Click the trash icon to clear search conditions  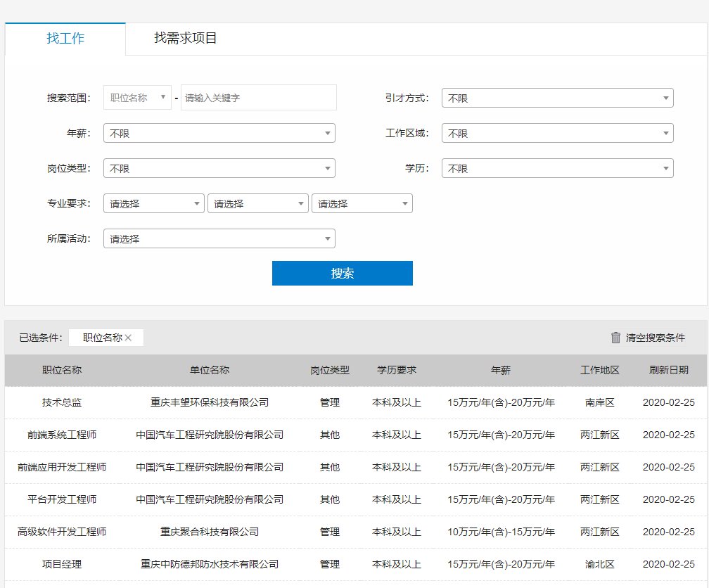click(x=615, y=338)
